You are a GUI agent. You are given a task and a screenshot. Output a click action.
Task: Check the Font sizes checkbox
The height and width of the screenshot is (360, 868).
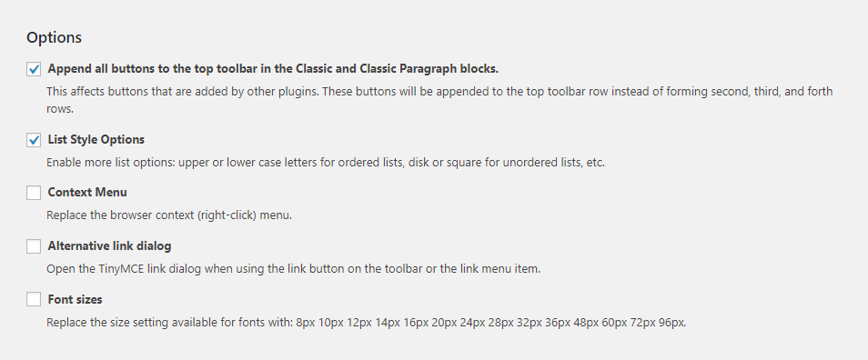pos(34,300)
